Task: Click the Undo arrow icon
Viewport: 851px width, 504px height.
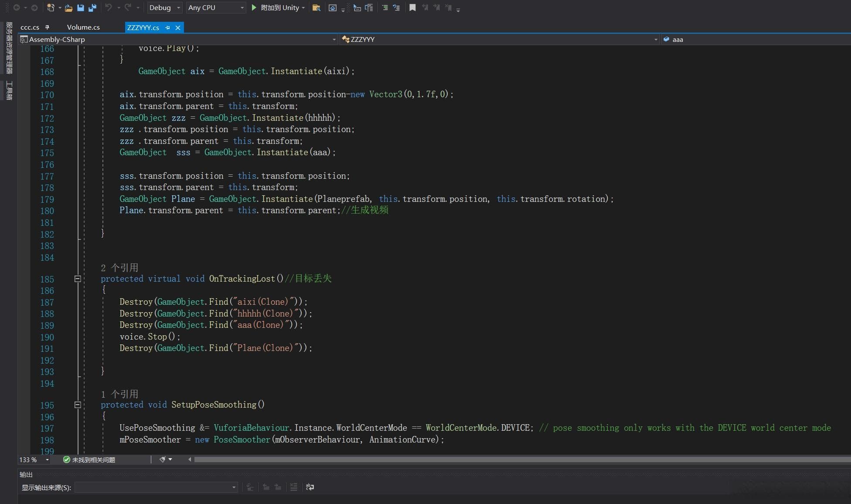Action: (x=109, y=7)
